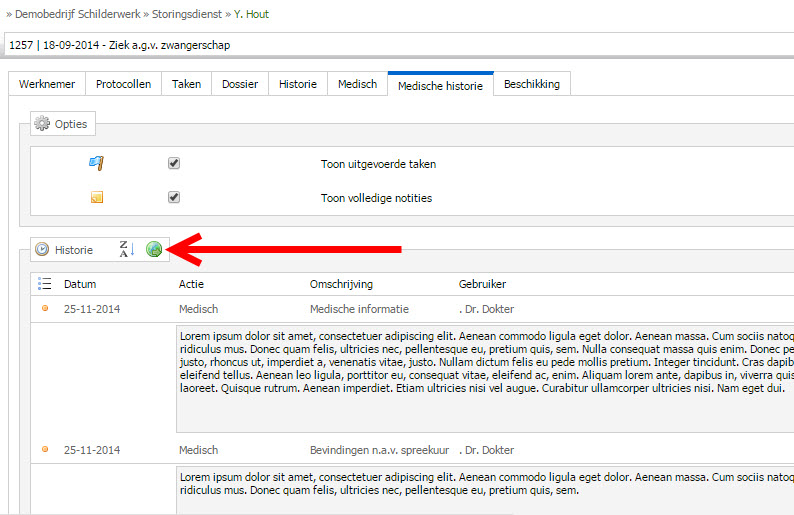The height and width of the screenshot is (515, 794).
Task: Switch to the Protocollen tab
Action: point(124,84)
